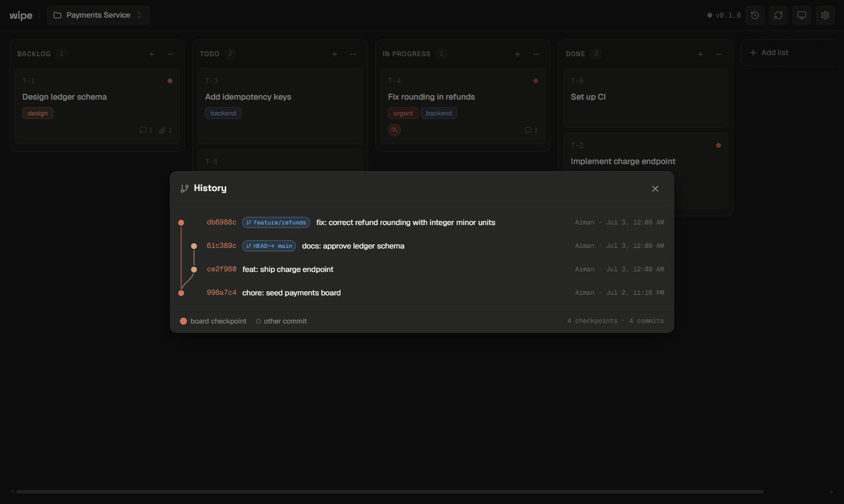Click backend tag on Fix rounding card

click(439, 113)
